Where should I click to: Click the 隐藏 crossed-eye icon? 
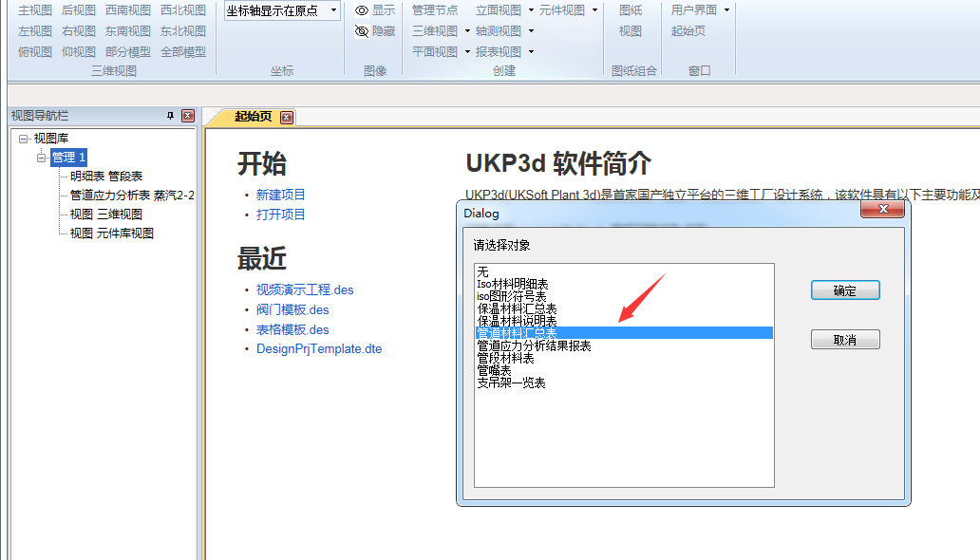361,31
